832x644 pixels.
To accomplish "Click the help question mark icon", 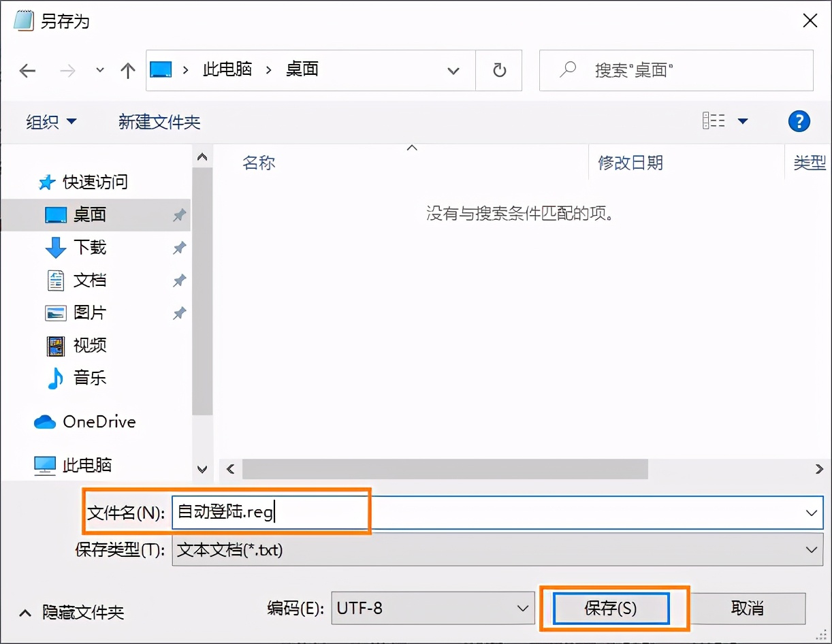I will tap(799, 120).
